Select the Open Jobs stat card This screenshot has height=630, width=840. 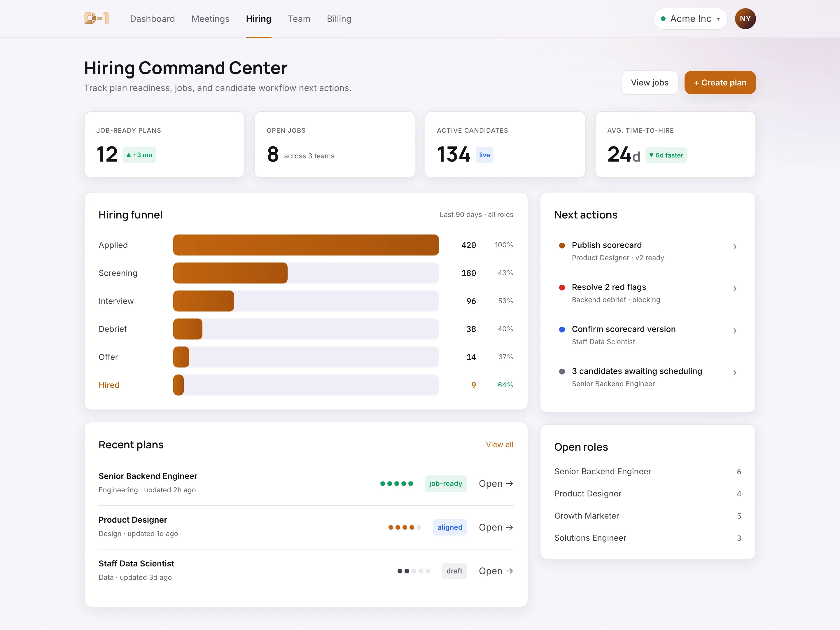pyautogui.click(x=335, y=144)
